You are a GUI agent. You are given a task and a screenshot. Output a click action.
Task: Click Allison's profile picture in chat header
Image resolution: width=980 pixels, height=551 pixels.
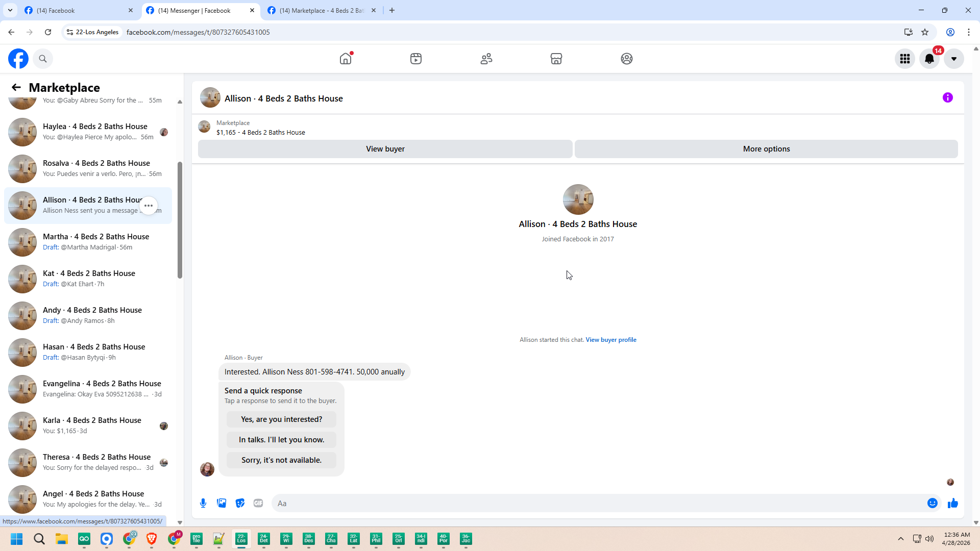click(210, 98)
